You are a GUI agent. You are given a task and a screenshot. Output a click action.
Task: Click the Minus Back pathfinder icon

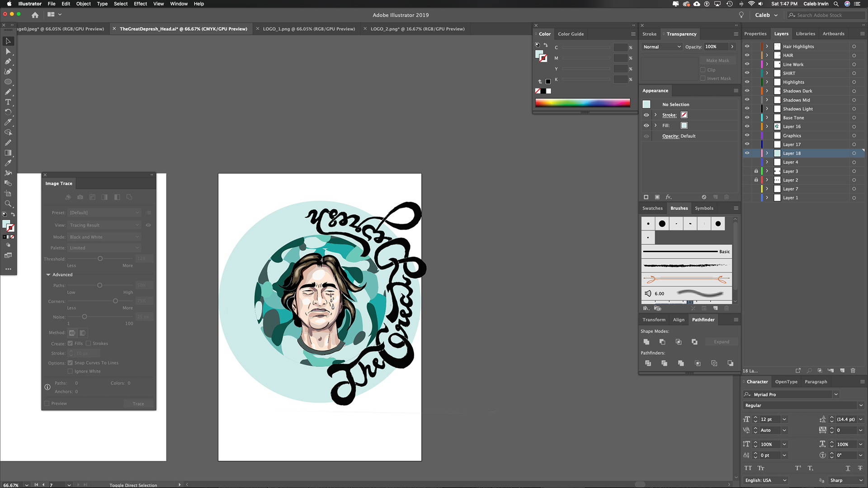[x=731, y=363]
